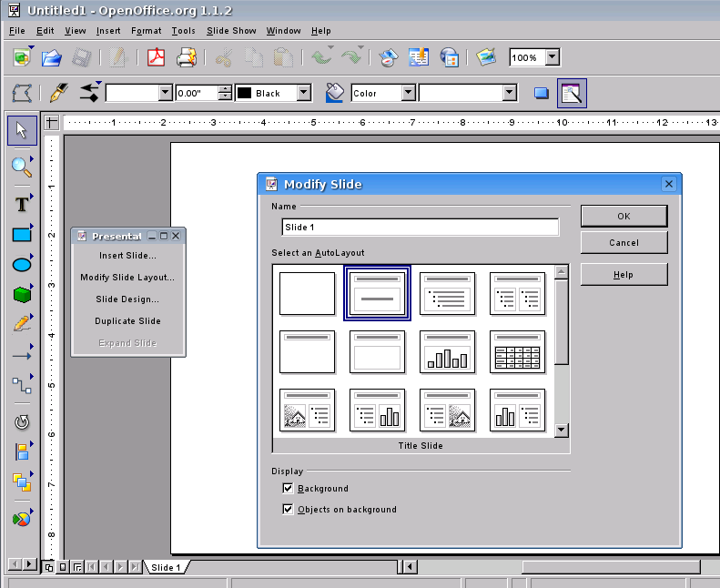Select the blank empty slide layout

pos(307,293)
